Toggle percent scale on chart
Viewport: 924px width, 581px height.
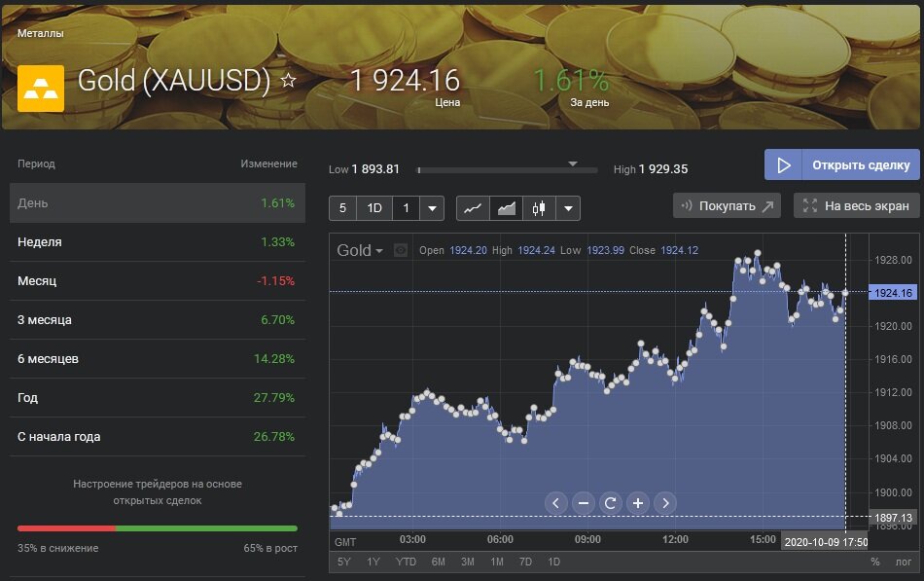coord(874,562)
